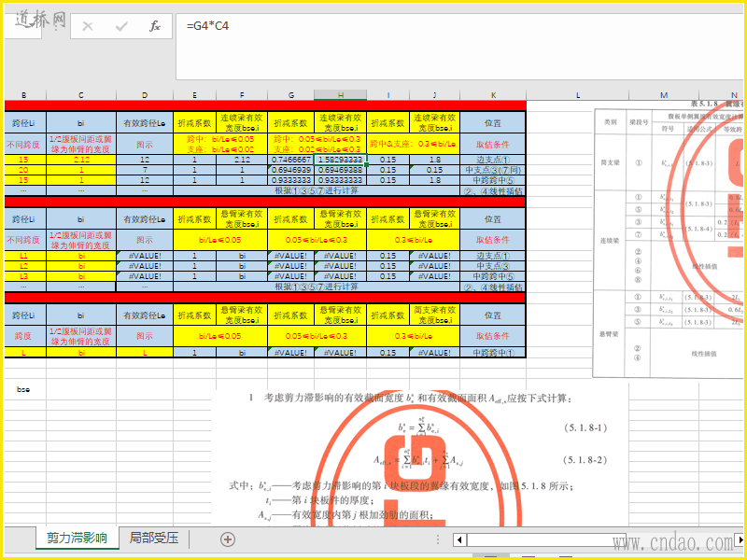Image resolution: width=747 pixels, height=560 pixels.
Task: Select the cell 跨中&支座: 0.3≤bi/Le
Action: point(413,144)
